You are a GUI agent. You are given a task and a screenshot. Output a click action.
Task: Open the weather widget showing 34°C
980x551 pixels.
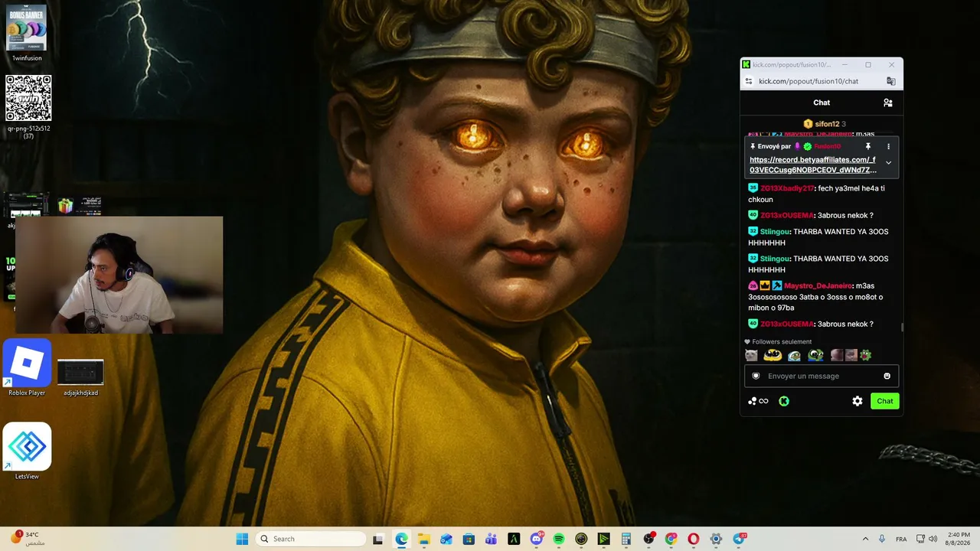29,539
